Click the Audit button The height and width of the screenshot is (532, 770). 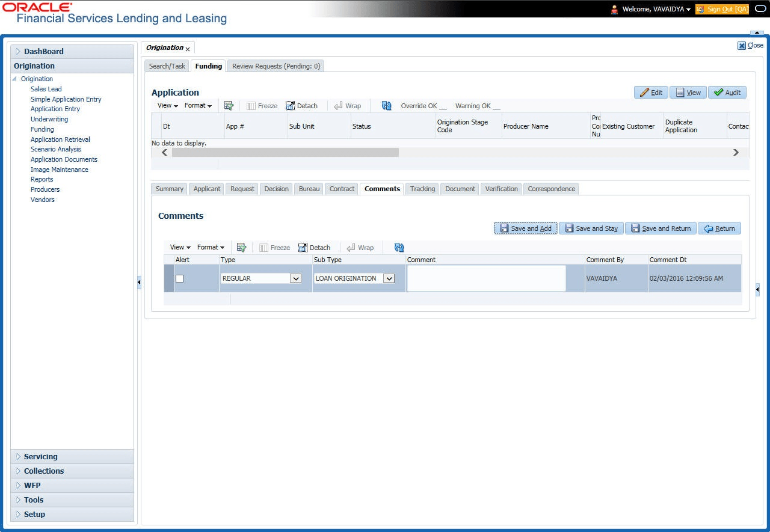(727, 93)
